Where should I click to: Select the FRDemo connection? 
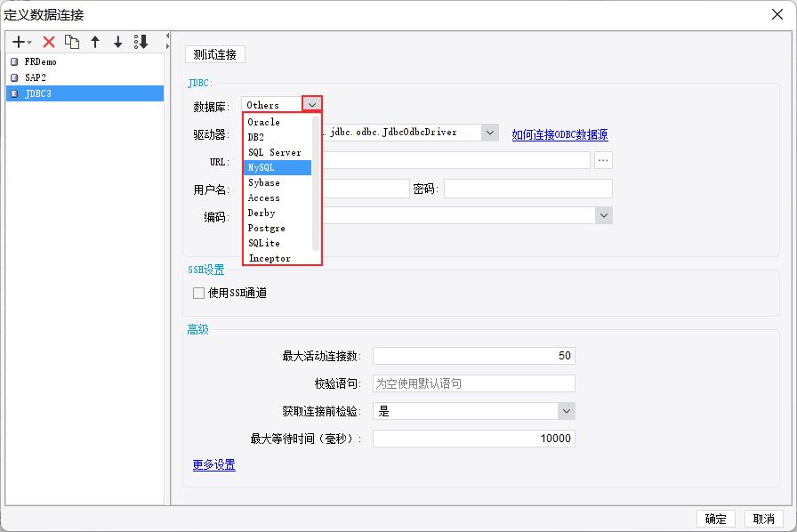[85, 61]
